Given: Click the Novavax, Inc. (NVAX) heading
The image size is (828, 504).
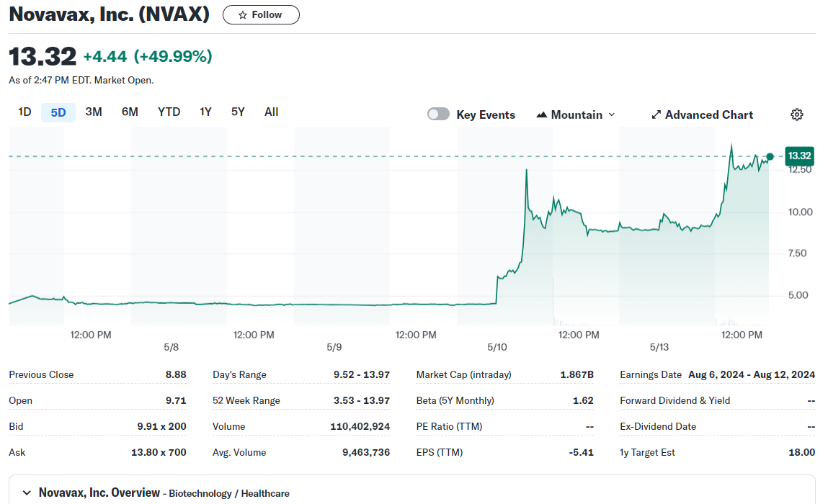Looking at the screenshot, I should [x=110, y=14].
